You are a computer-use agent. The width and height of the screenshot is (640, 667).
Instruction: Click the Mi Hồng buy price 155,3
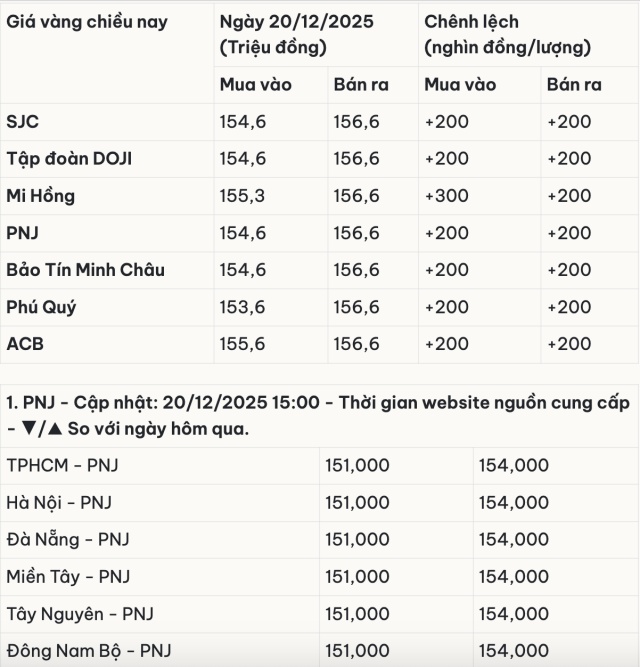[242, 196]
